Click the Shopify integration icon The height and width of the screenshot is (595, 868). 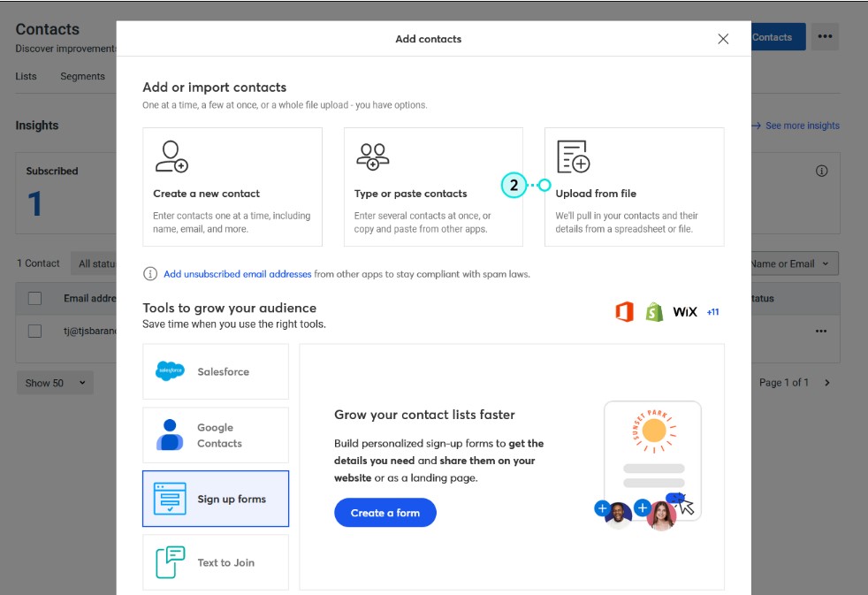point(654,311)
